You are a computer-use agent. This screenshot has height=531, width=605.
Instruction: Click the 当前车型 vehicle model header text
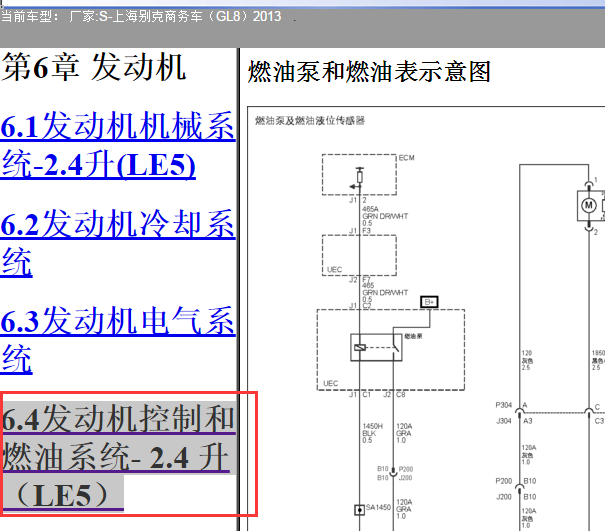pyautogui.click(x=141, y=17)
